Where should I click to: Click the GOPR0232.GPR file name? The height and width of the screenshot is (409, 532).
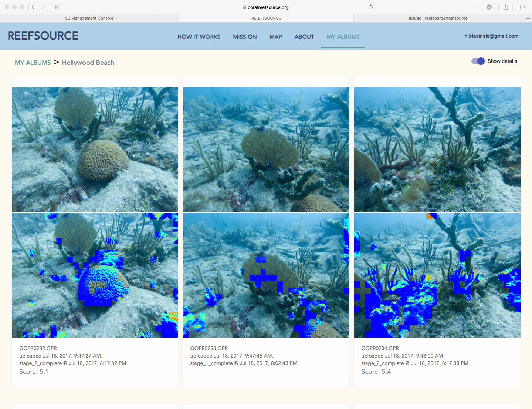[38, 348]
